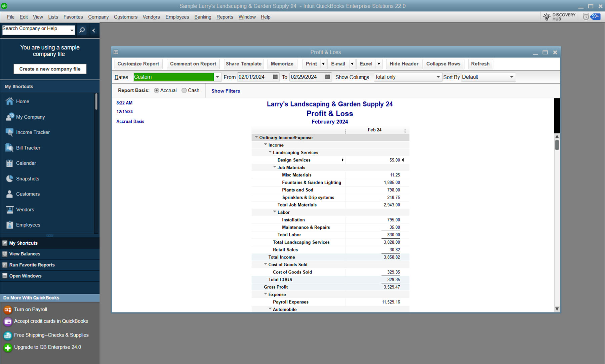
Task: Click Show Filters link
Action: coord(226,91)
